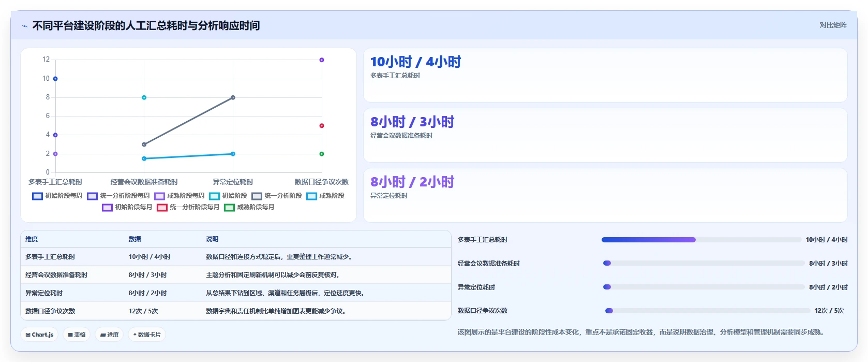Hide the 统一分析阶段每月 red legend series
This screenshot has width=868, height=362.
188,207
